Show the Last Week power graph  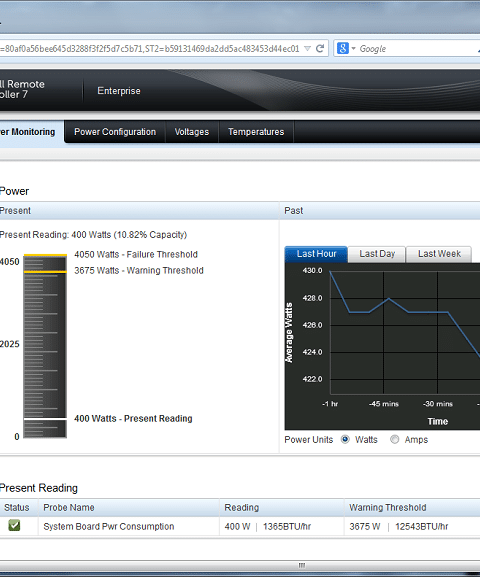click(439, 254)
